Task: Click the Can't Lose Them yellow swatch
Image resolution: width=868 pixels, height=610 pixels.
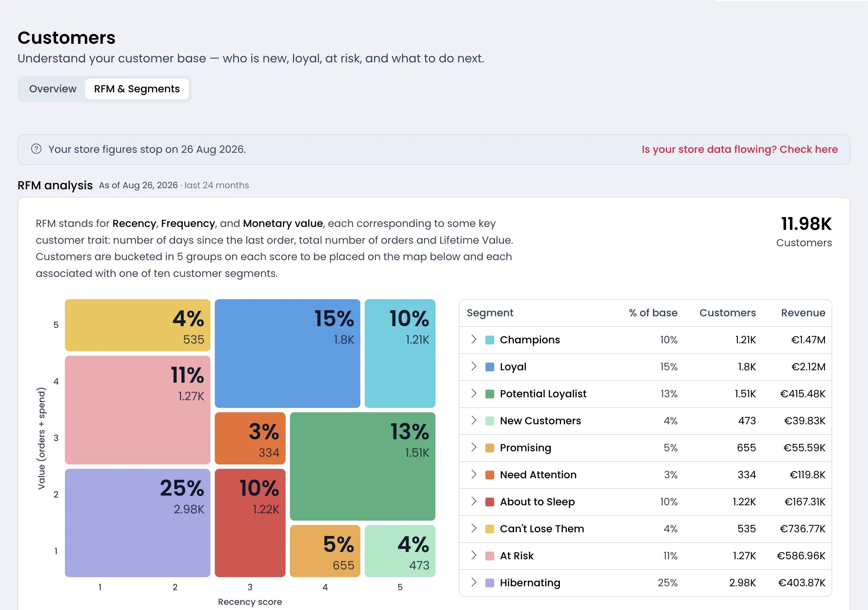Action: click(489, 529)
